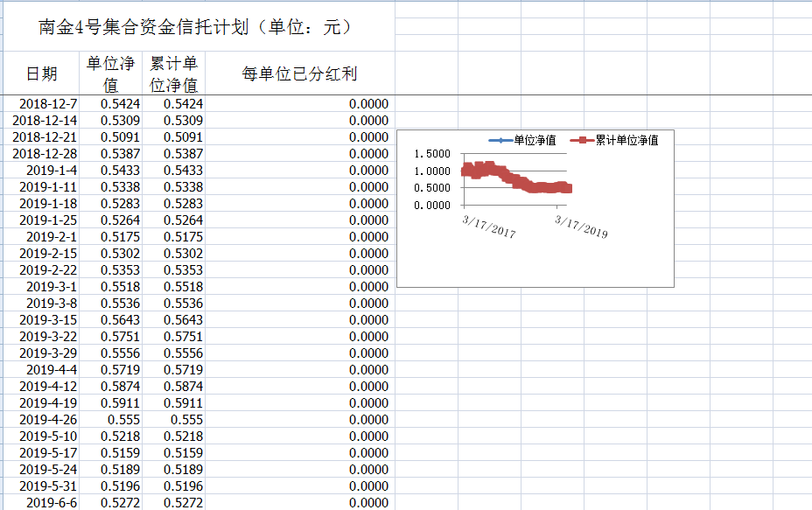
Task: Click the 单位净值 column header cell
Action: pyautogui.click(x=110, y=73)
